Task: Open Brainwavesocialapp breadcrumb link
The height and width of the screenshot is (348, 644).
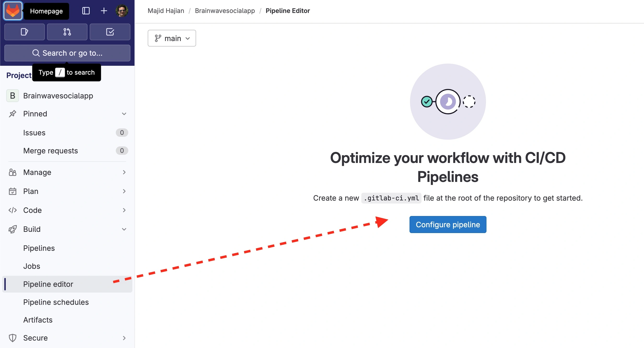Action: point(225,11)
